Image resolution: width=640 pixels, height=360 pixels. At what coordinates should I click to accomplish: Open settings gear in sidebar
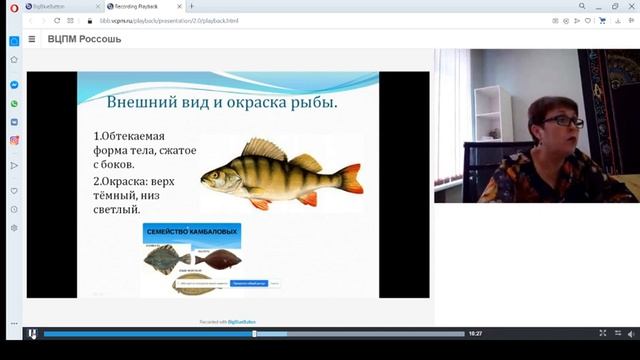[x=14, y=228]
